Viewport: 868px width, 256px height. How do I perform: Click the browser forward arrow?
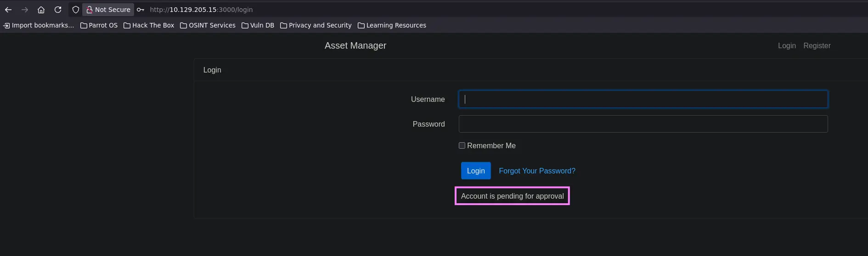tap(25, 10)
